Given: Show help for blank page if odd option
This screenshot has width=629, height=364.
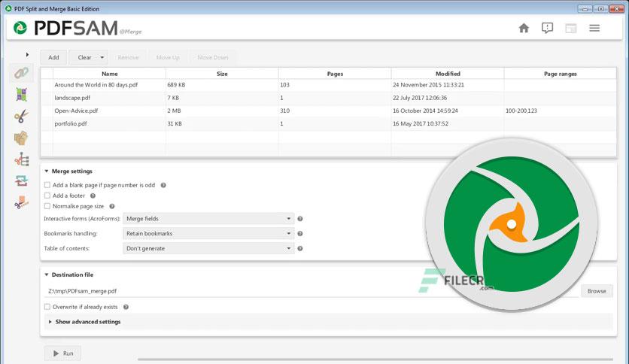Looking at the screenshot, I should (x=163, y=185).
